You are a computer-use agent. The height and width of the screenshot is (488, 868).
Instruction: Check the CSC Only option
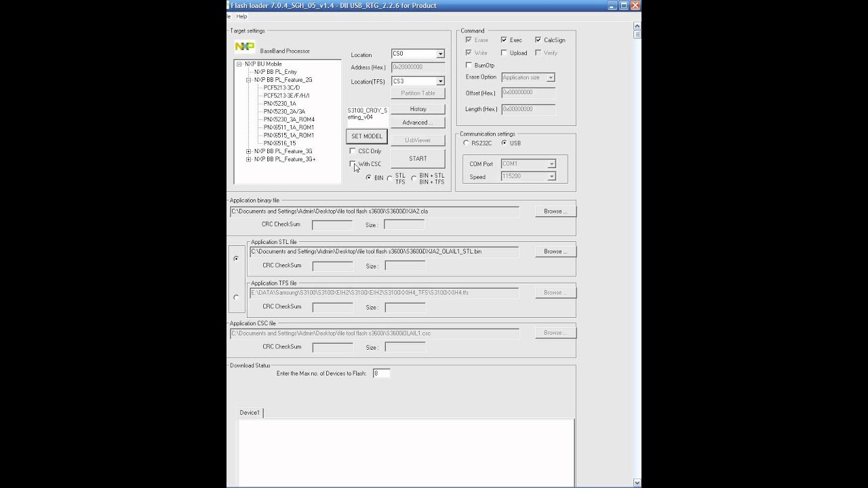[353, 151]
